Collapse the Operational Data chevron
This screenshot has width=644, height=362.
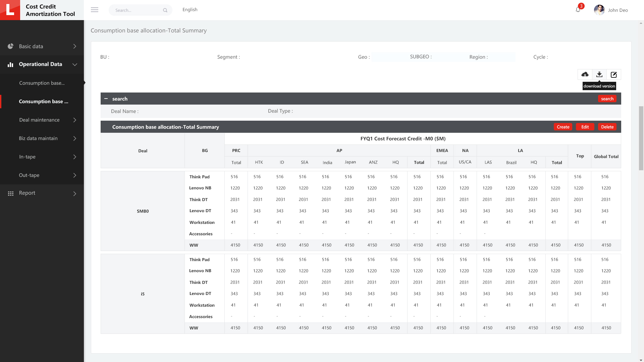pyautogui.click(x=75, y=64)
